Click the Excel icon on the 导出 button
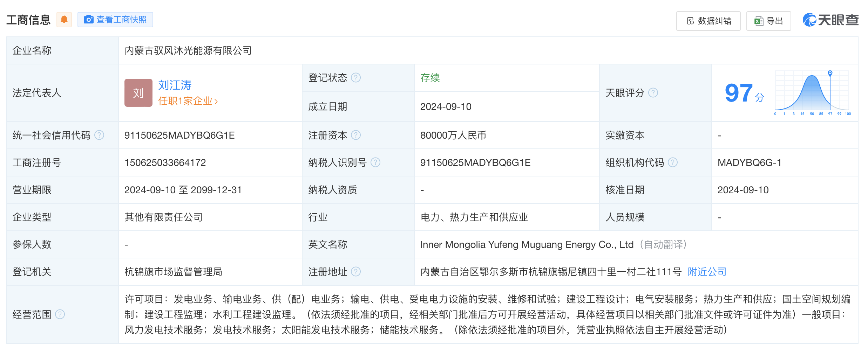Image resolution: width=868 pixels, height=348 pixels. tap(758, 21)
